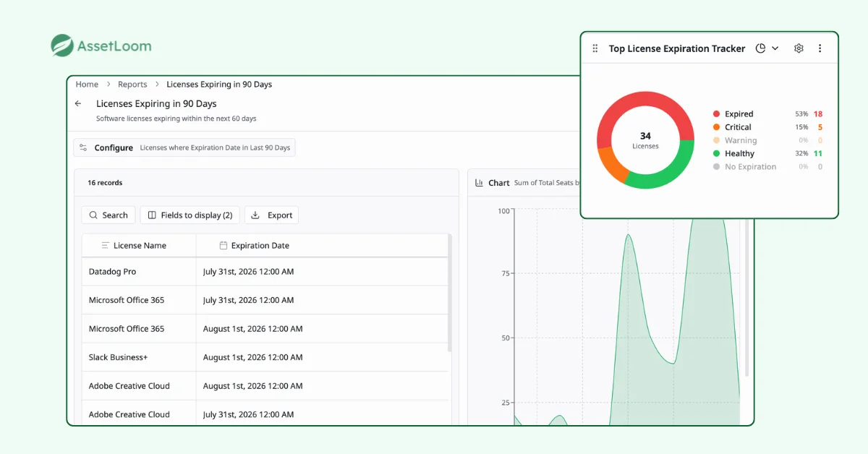This screenshot has width=868, height=454.
Task: Click the '16 records' count text
Action: 105,183
